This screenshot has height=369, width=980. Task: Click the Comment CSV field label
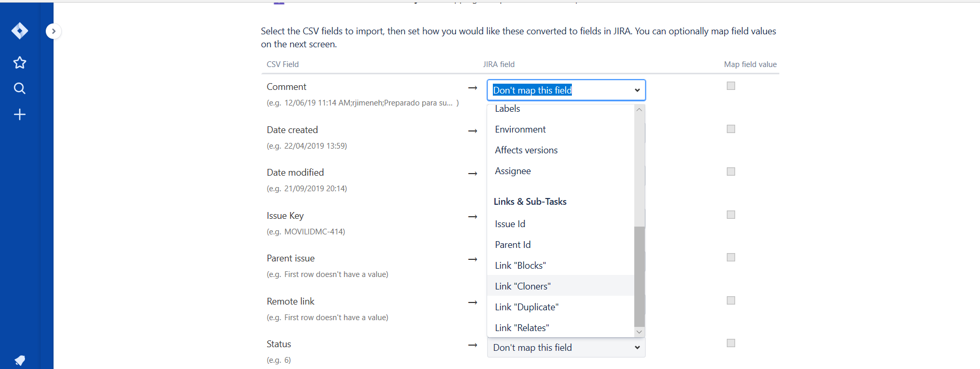pos(286,87)
